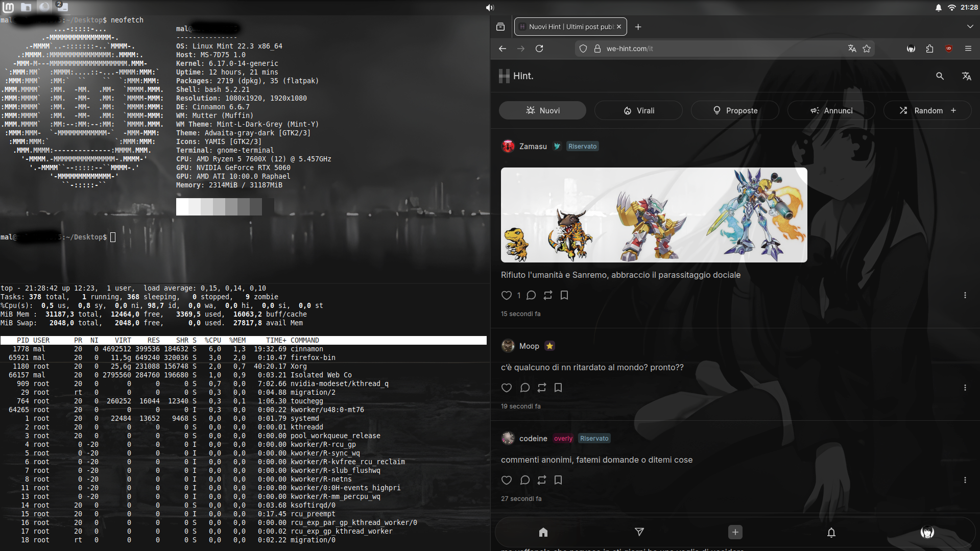Click the Annunci button

pos(831,110)
